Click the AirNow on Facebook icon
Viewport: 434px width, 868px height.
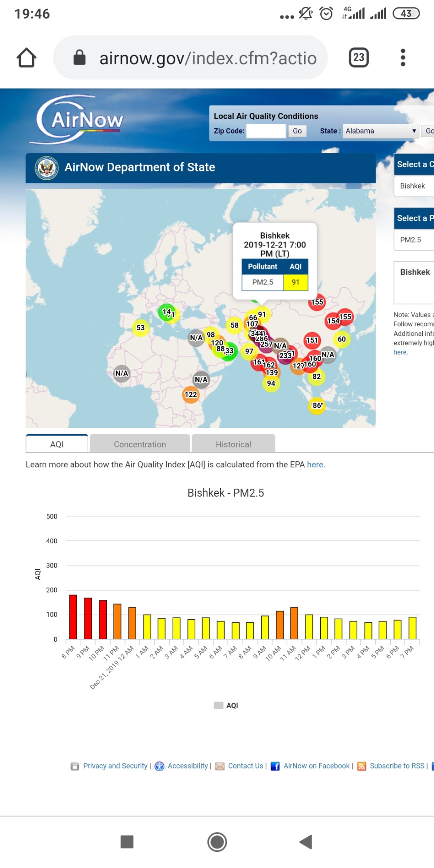click(x=275, y=766)
